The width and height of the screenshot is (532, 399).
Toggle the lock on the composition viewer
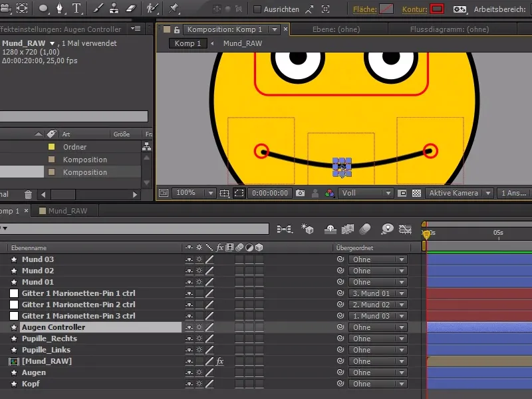[176, 30]
